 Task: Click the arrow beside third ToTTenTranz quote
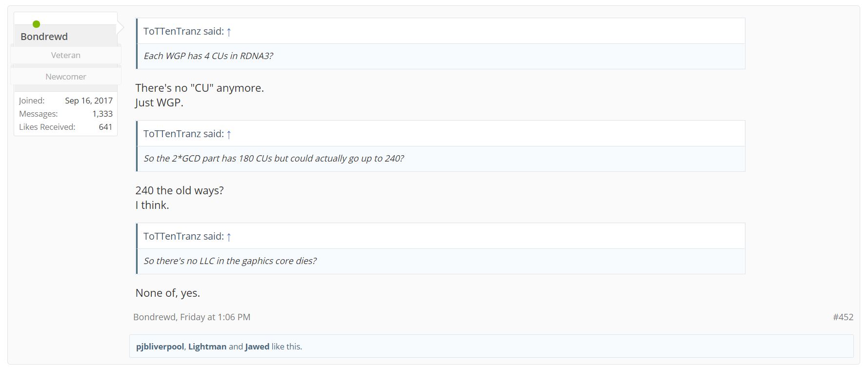[228, 237]
